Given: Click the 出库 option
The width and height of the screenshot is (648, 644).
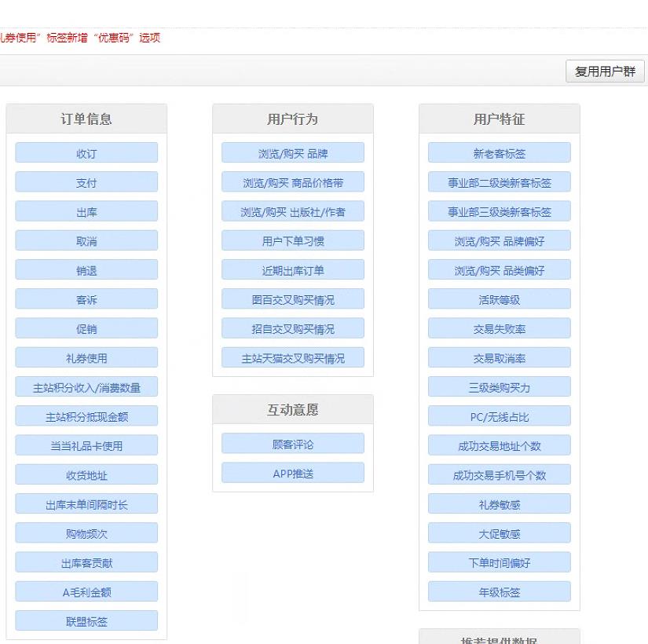Looking at the screenshot, I should 86,210.
